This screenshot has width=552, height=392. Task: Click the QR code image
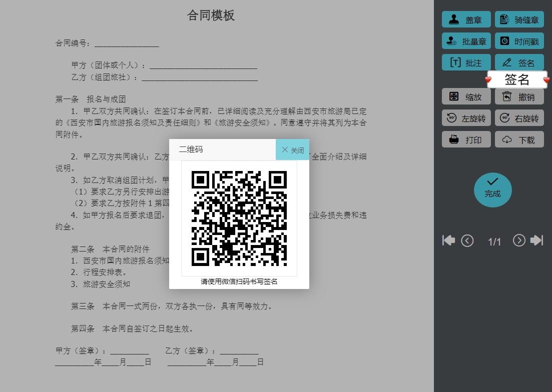(x=239, y=218)
